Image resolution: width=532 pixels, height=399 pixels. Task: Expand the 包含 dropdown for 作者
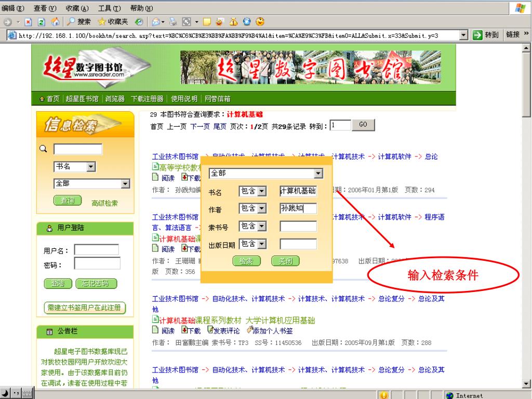coord(262,208)
